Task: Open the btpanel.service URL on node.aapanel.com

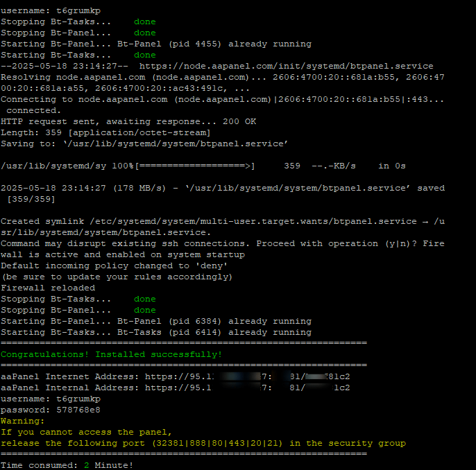Action: (287, 66)
